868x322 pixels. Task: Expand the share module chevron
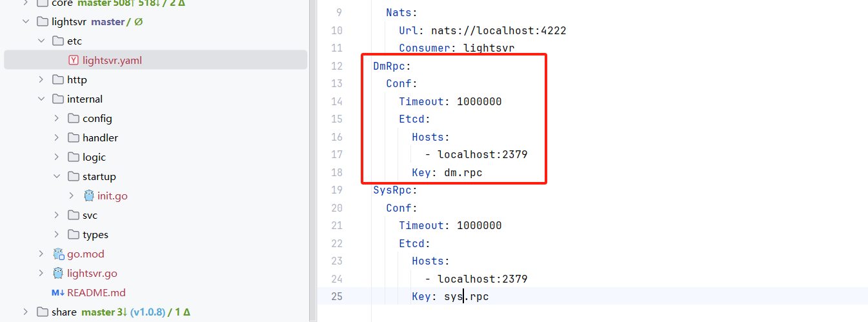(26, 312)
